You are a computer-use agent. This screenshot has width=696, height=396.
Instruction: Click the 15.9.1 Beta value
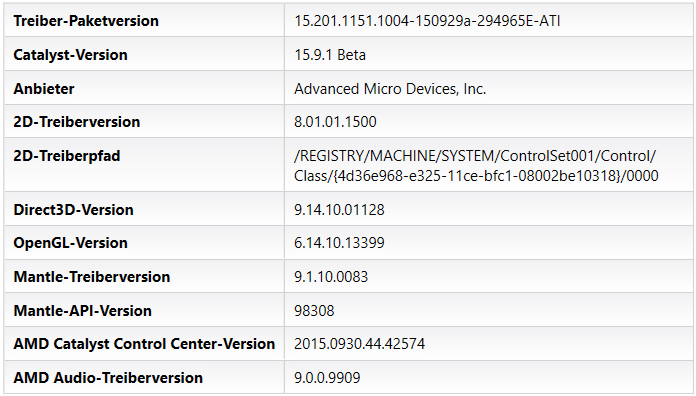[x=330, y=55]
